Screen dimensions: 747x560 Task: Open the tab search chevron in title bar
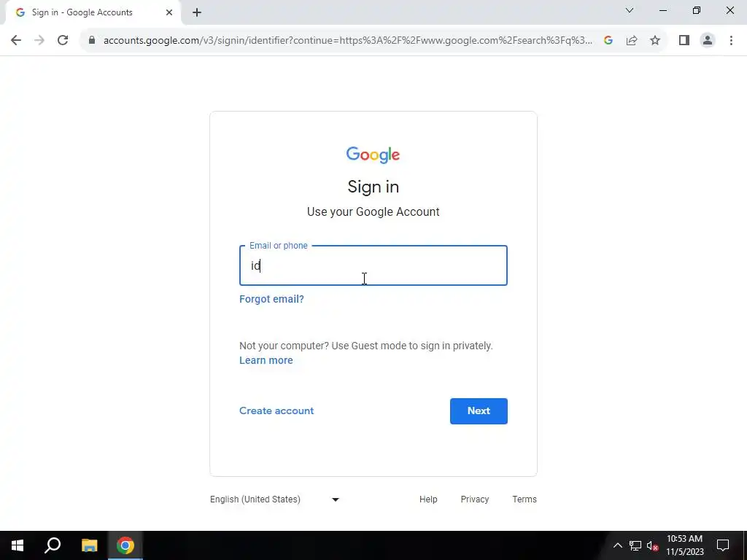coord(630,10)
